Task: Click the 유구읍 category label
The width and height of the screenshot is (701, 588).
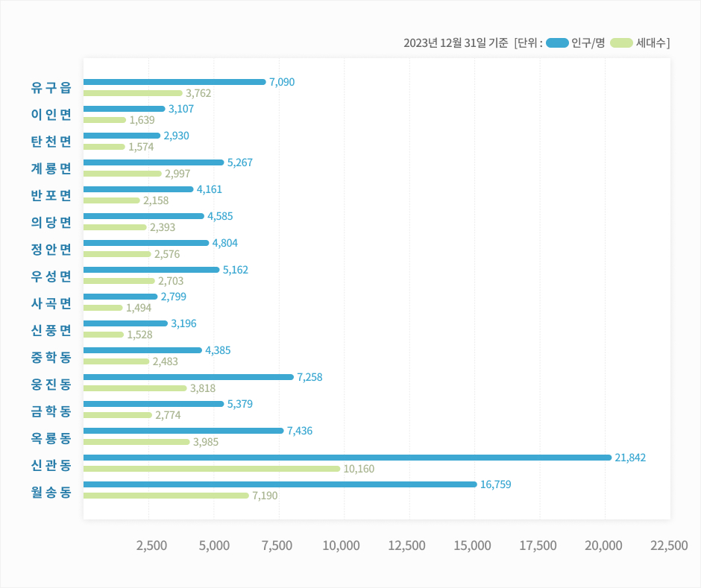Action: [x=51, y=88]
